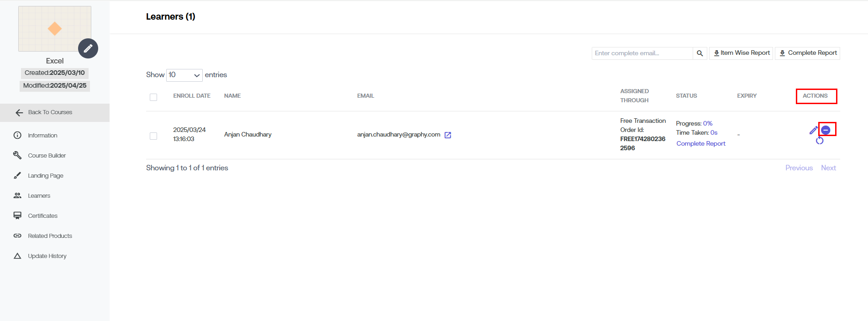
Task: Click the edit learner pencil icon
Action: 813,131
